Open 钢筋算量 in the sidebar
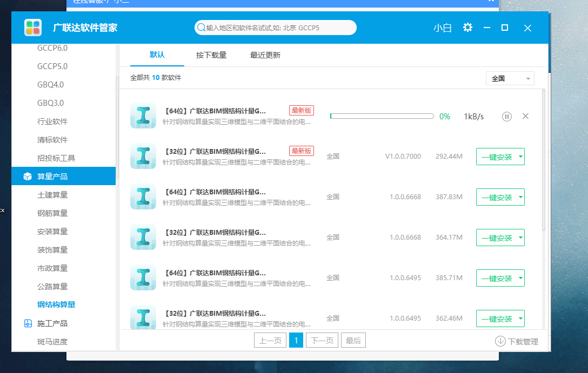Screen dimensions: 588x373 52,213
